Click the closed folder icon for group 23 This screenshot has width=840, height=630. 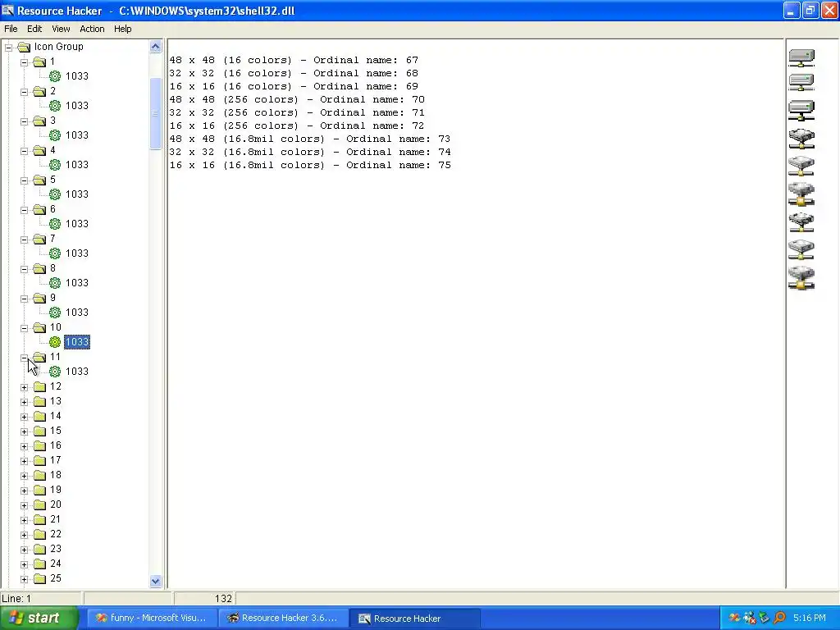(x=39, y=549)
